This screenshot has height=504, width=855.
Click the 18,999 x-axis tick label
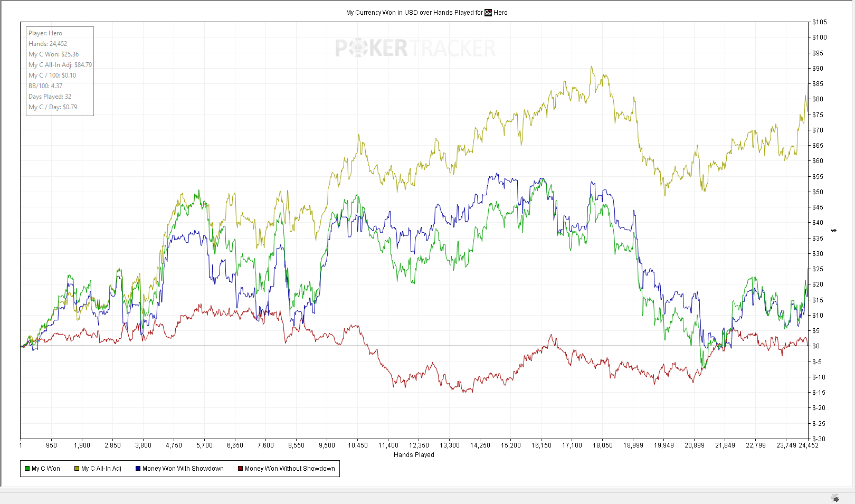click(x=633, y=445)
